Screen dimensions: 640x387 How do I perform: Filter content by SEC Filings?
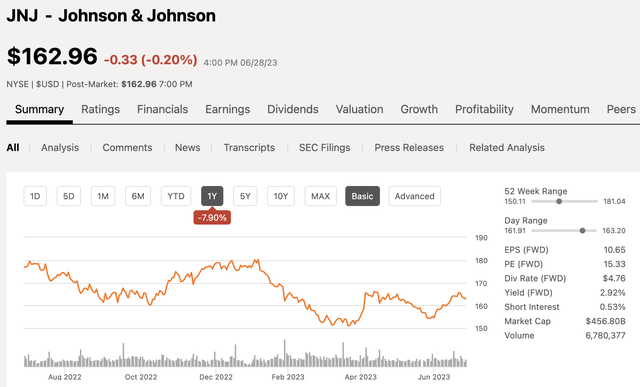(324, 148)
